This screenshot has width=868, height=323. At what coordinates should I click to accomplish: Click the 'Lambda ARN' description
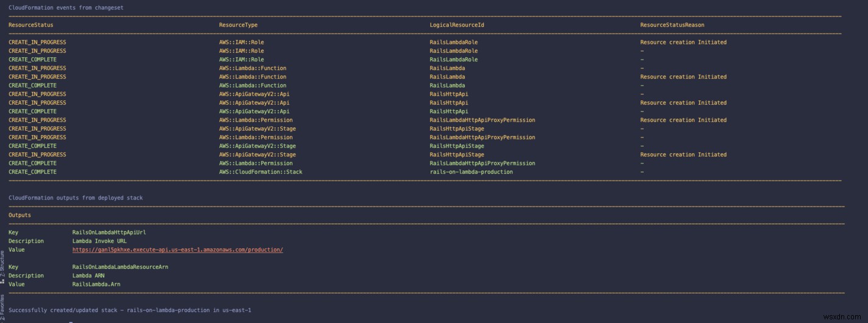(88, 276)
